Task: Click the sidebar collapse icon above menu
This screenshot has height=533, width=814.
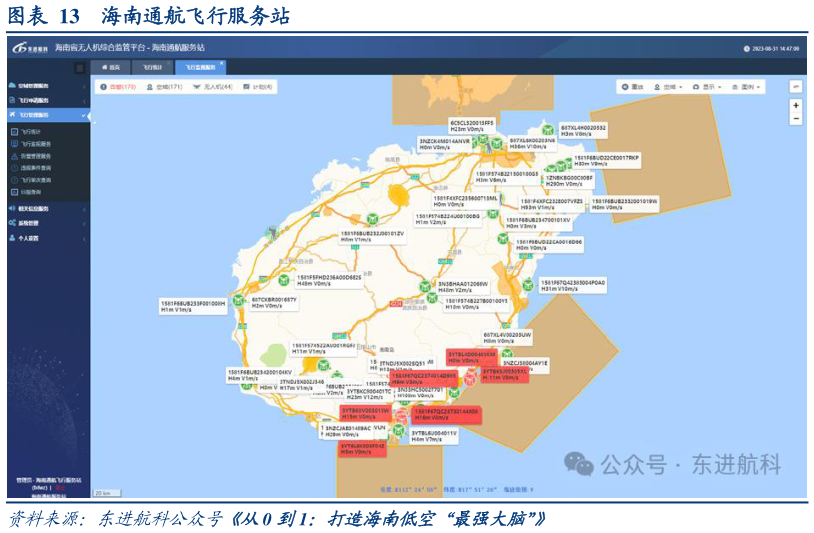Action: pyautogui.click(x=80, y=68)
